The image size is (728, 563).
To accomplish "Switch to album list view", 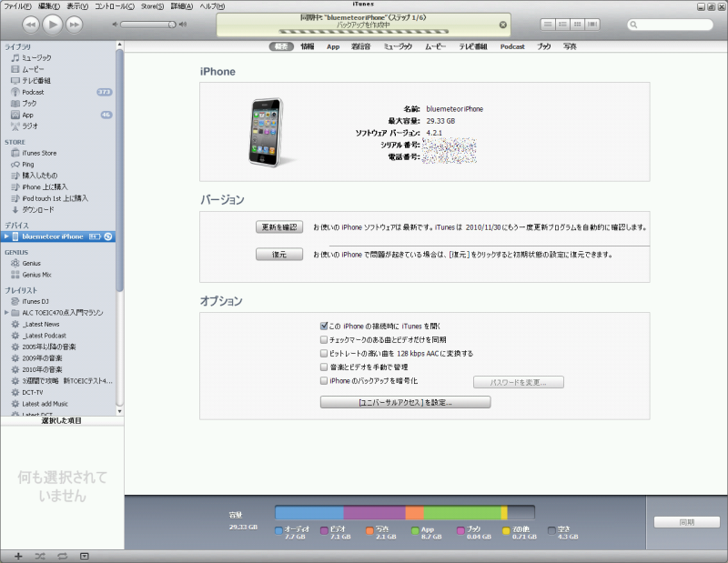I will click(x=562, y=25).
